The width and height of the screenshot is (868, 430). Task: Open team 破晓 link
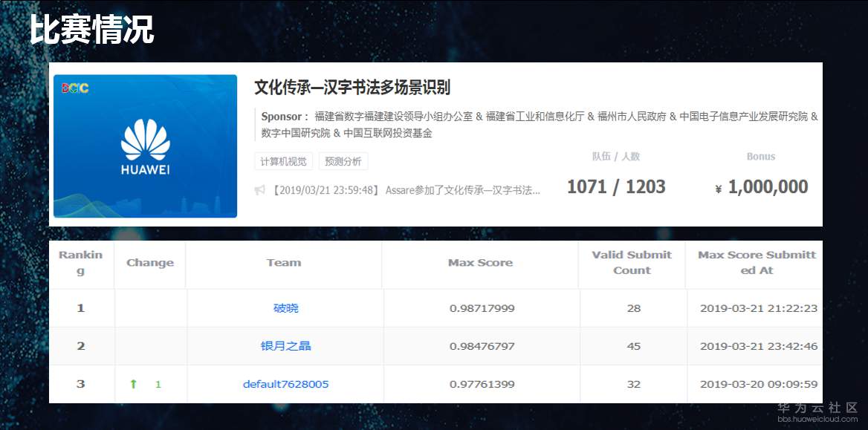tap(285, 308)
